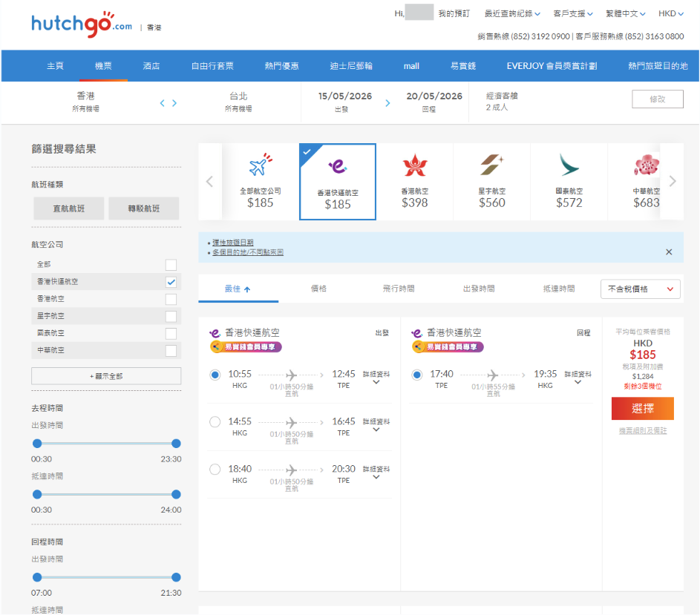Select the HK Express airline card at $185
This screenshot has height=615, width=700.
tap(338, 182)
